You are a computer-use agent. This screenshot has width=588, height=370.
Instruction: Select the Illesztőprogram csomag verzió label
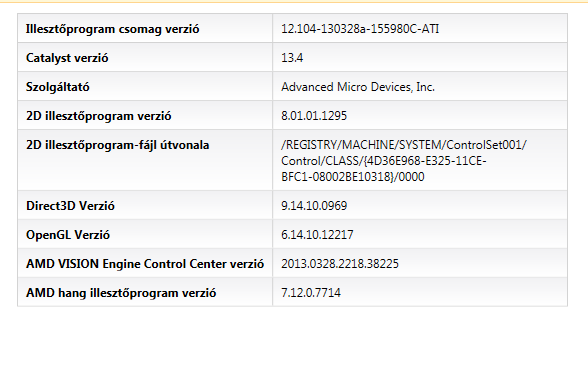tap(112, 29)
